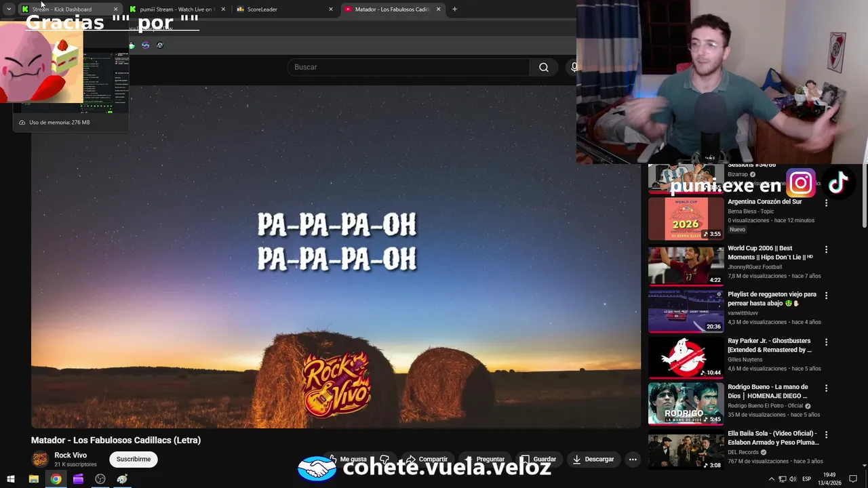Viewport: 868px width, 488px height.
Task: Open the volume speaker tray icon
Action: click(x=793, y=479)
